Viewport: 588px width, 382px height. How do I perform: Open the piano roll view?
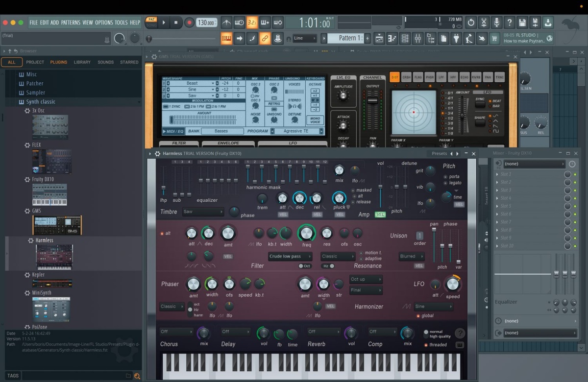coord(392,38)
